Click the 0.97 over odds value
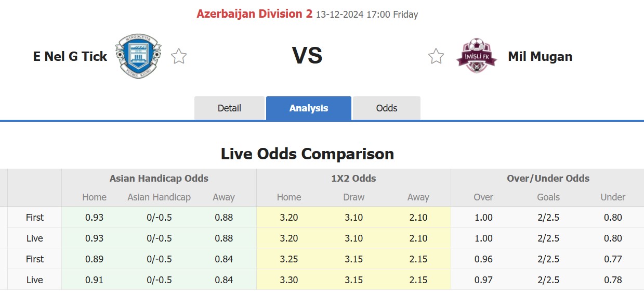 pos(483,280)
